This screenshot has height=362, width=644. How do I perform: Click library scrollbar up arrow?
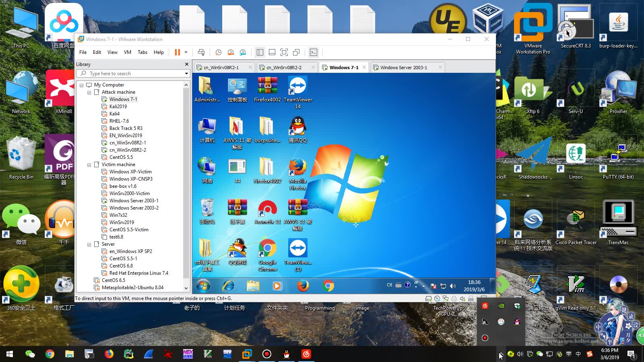tap(186, 85)
